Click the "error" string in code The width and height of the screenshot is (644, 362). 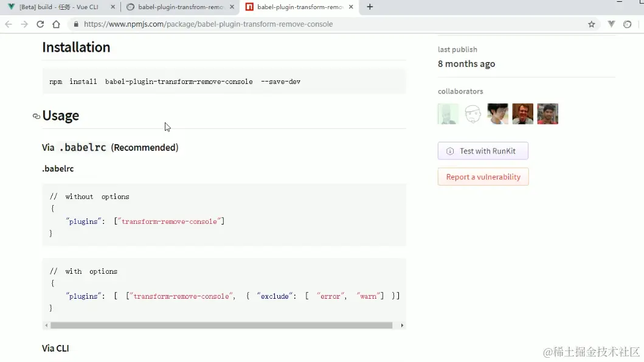click(330, 296)
